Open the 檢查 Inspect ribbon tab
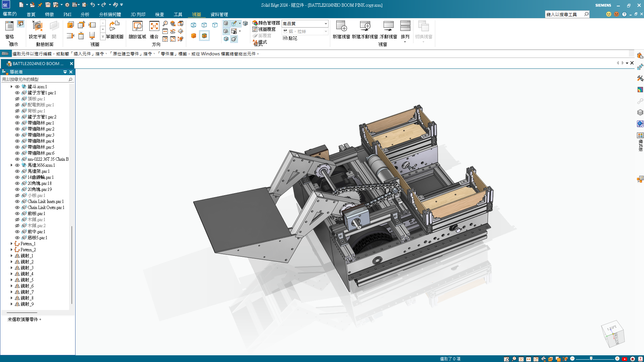This screenshot has width=644, height=362. [x=159, y=14]
